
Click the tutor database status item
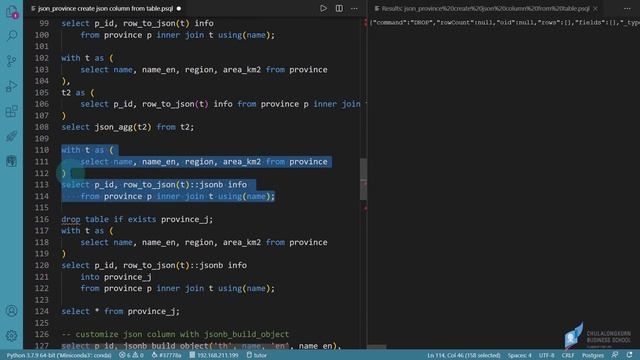pos(257,355)
